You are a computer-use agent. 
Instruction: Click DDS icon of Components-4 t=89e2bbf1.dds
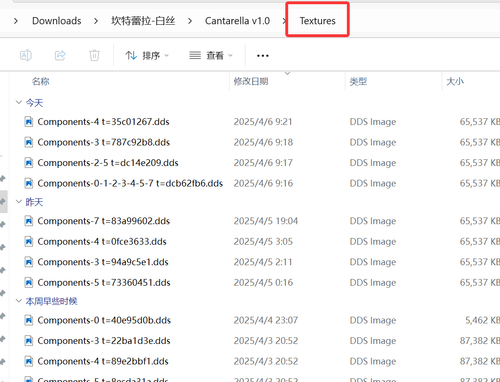(x=29, y=361)
